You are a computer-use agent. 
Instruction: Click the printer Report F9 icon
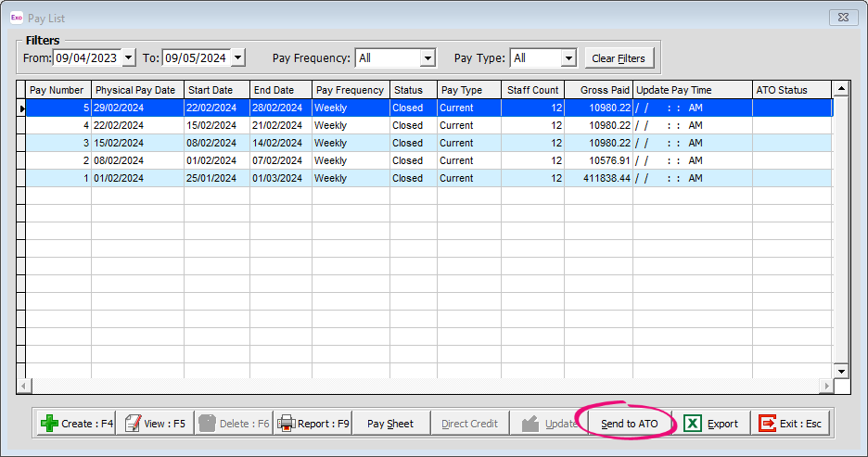[287, 424]
